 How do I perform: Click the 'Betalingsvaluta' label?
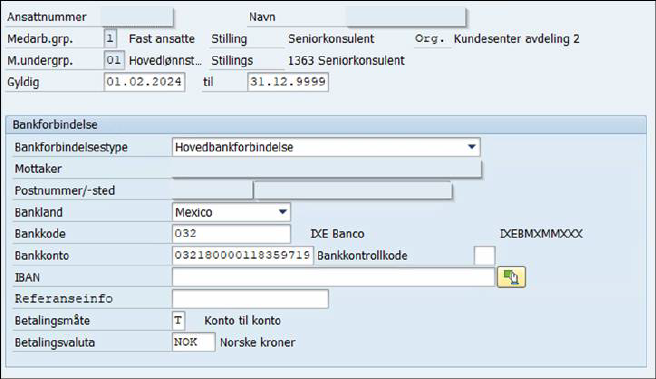pyautogui.click(x=54, y=342)
